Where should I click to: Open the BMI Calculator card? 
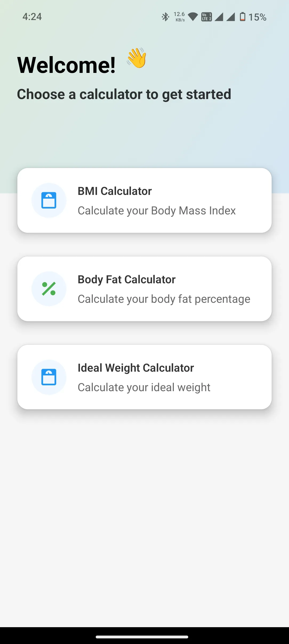(x=144, y=200)
